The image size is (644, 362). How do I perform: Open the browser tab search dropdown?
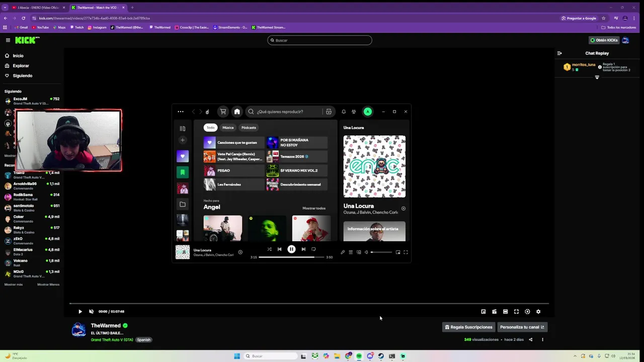click(5, 8)
